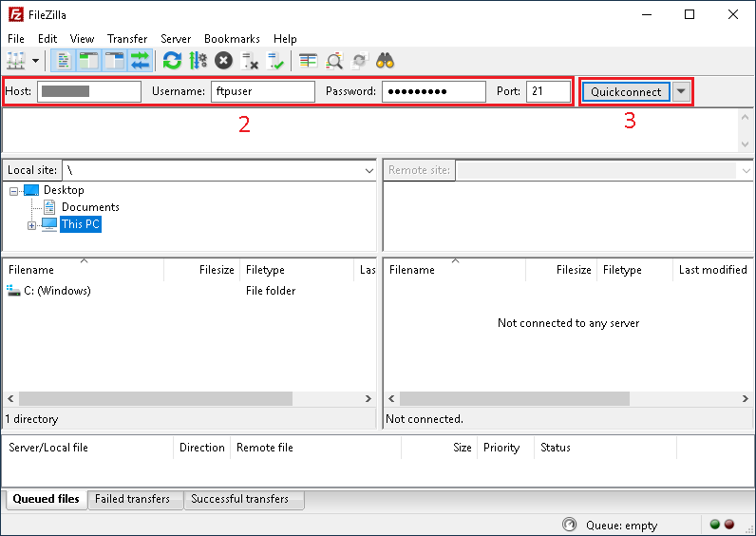The height and width of the screenshot is (536, 756).
Task: Select This PC in local tree
Action: (x=81, y=224)
